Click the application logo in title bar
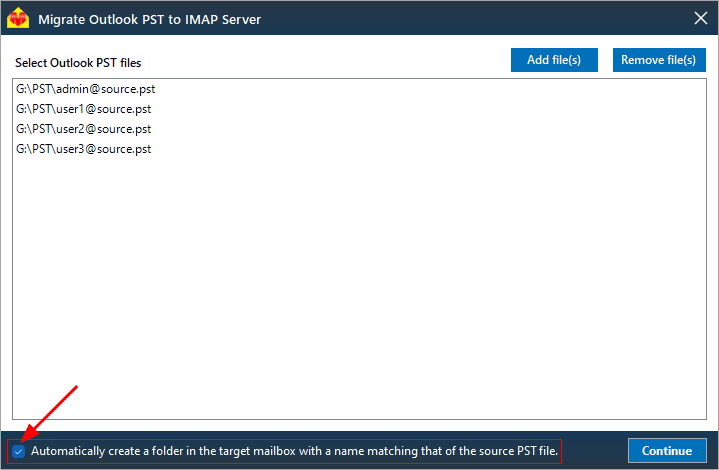Image resolution: width=719 pixels, height=470 pixels. pyautogui.click(x=18, y=18)
